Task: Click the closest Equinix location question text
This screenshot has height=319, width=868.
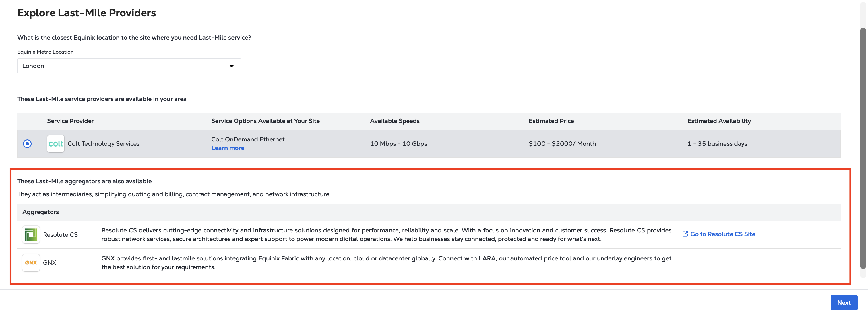Action: click(x=134, y=38)
